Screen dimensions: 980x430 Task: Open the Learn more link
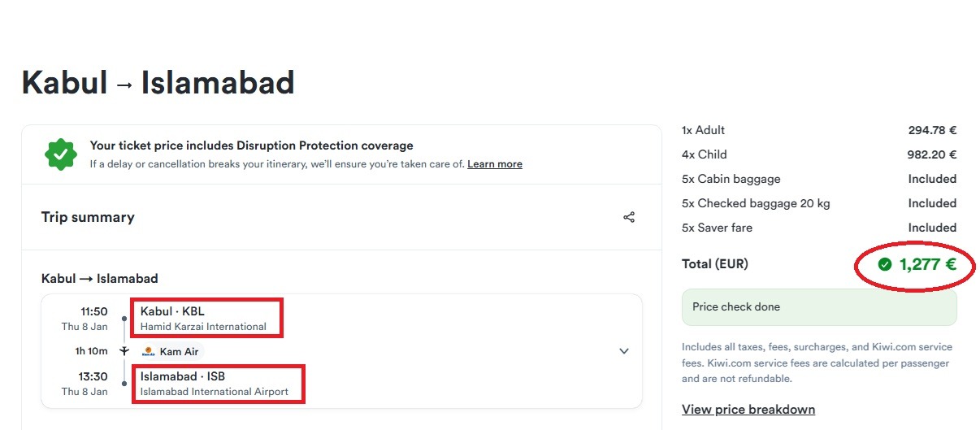click(495, 164)
